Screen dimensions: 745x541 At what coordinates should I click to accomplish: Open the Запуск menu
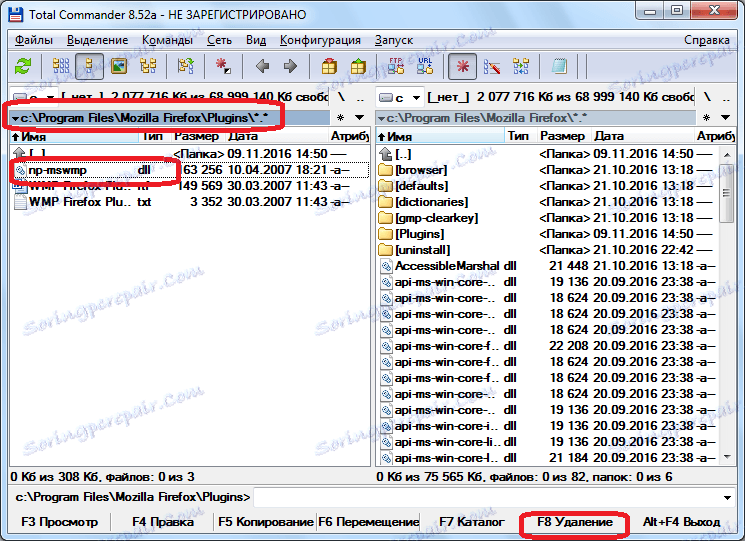pos(394,40)
